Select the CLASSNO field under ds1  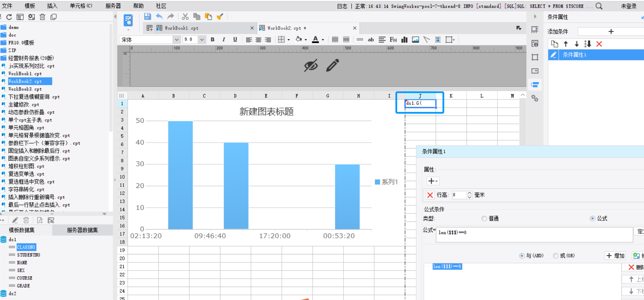tap(26, 247)
